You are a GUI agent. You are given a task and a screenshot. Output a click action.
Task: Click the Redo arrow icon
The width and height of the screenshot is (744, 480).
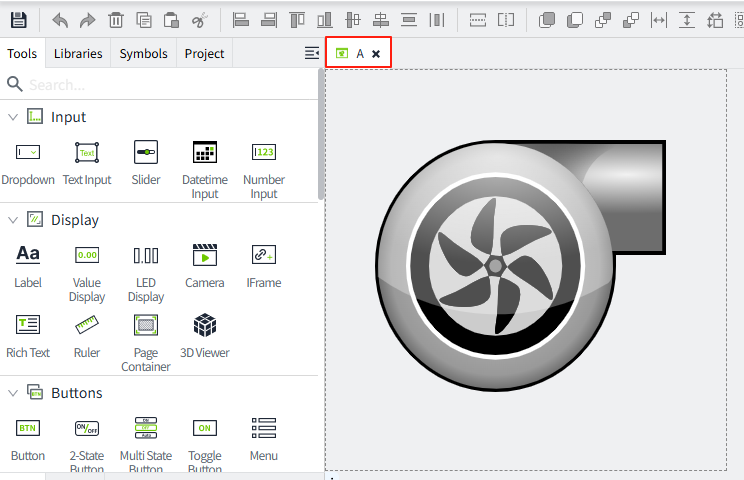[x=88, y=20]
